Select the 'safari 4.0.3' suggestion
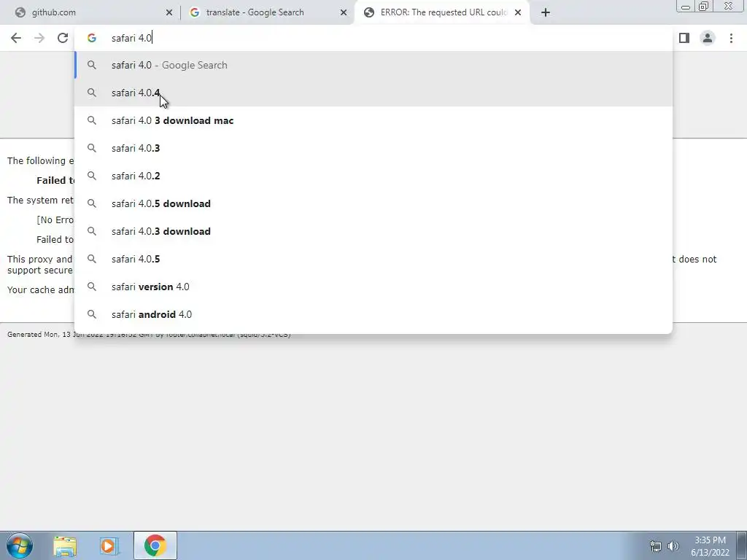Image resolution: width=747 pixels, height=560 pixels. pyautogui.click(x=373, y=148)
